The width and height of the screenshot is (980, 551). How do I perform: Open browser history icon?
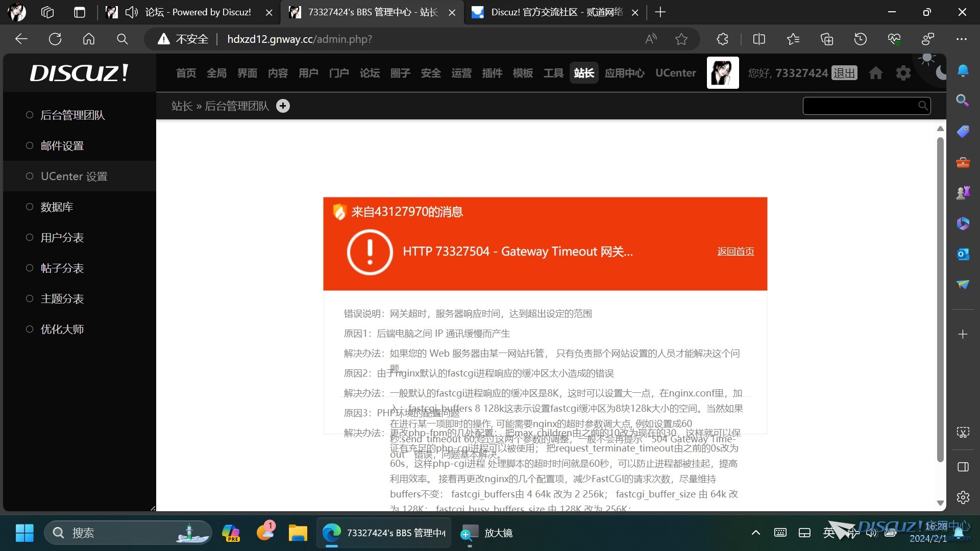click(861, 39)
